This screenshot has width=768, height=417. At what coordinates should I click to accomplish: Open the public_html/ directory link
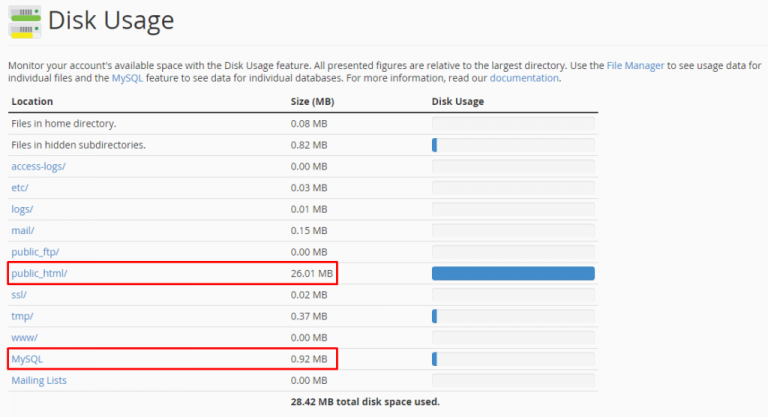click(x=39, y=273)
